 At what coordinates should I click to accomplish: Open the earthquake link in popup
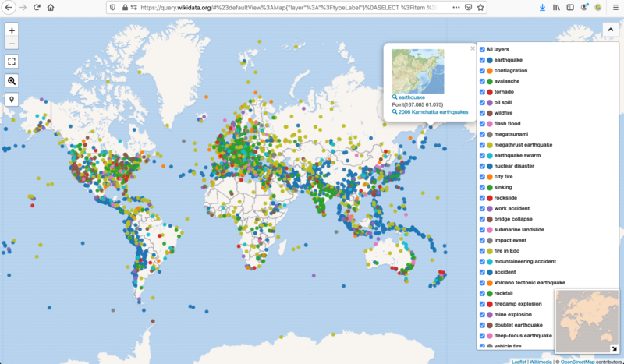pos(412,97)
